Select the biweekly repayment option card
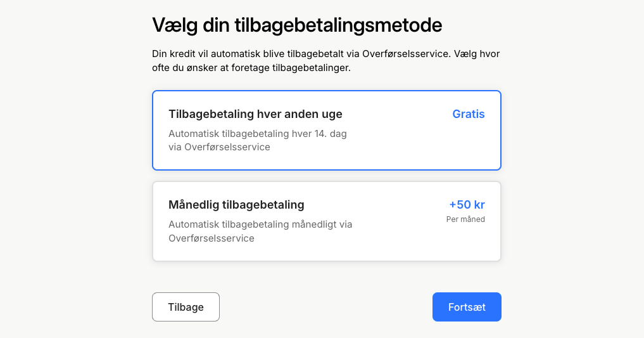The width and height of the screenshot is (644, 338). (x=326, y=131)
